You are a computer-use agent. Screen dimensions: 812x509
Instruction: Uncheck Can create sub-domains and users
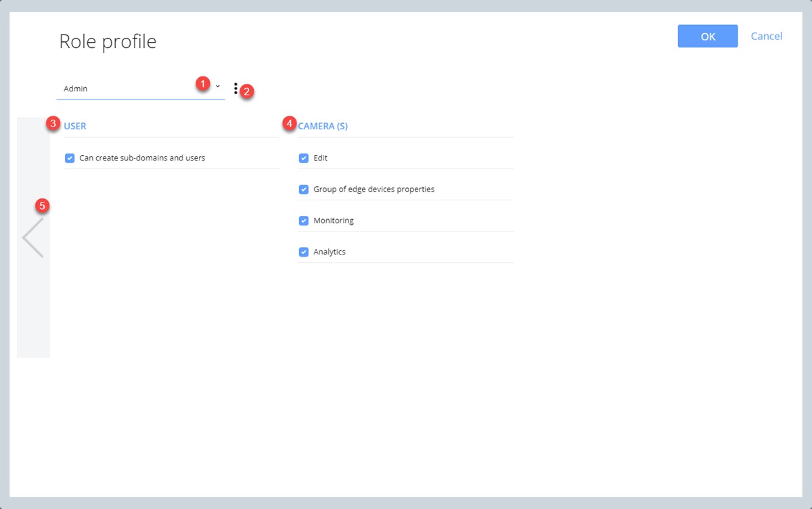click(x=70, y=158)
